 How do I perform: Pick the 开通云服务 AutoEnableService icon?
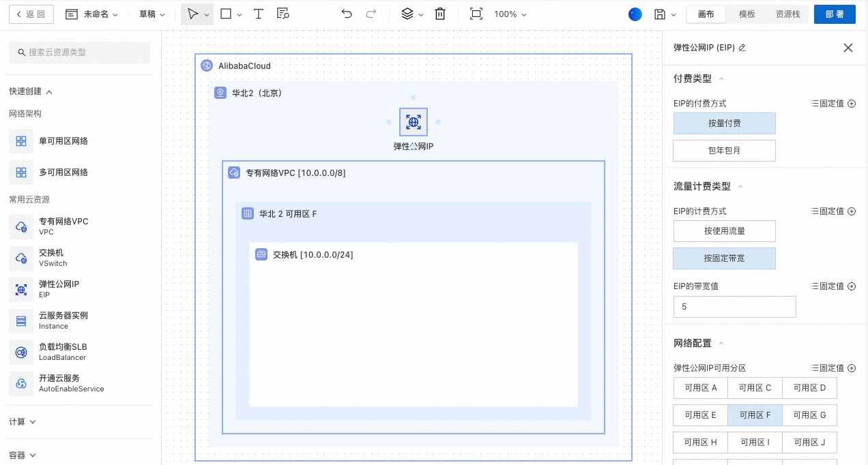[x=21, y=383]
